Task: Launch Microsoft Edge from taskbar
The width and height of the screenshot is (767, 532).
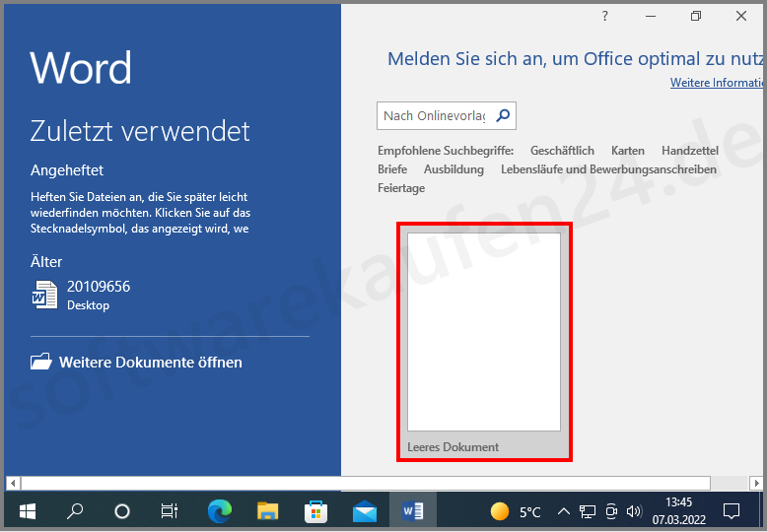Action: coord(220,511)
